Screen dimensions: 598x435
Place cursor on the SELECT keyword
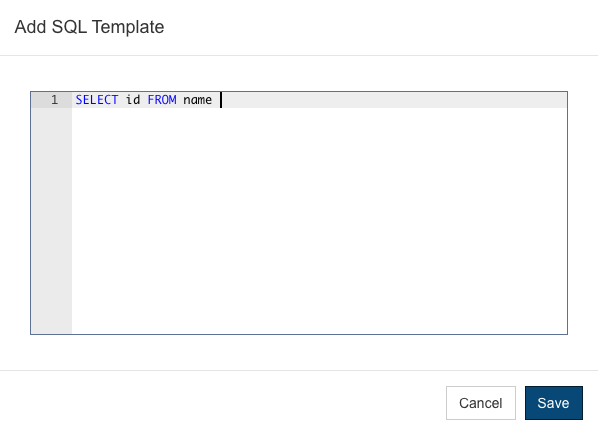point(97,100)
